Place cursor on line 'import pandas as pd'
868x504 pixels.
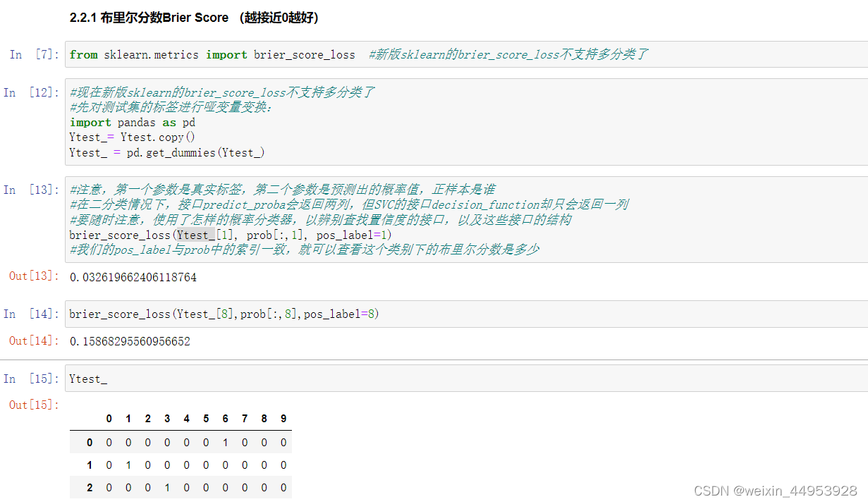point(133,122)
